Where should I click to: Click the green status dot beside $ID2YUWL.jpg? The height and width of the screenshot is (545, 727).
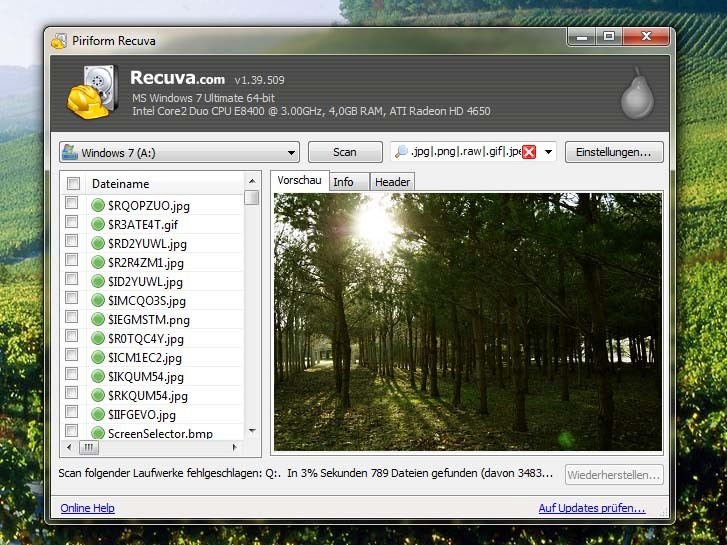click(98, 281)
